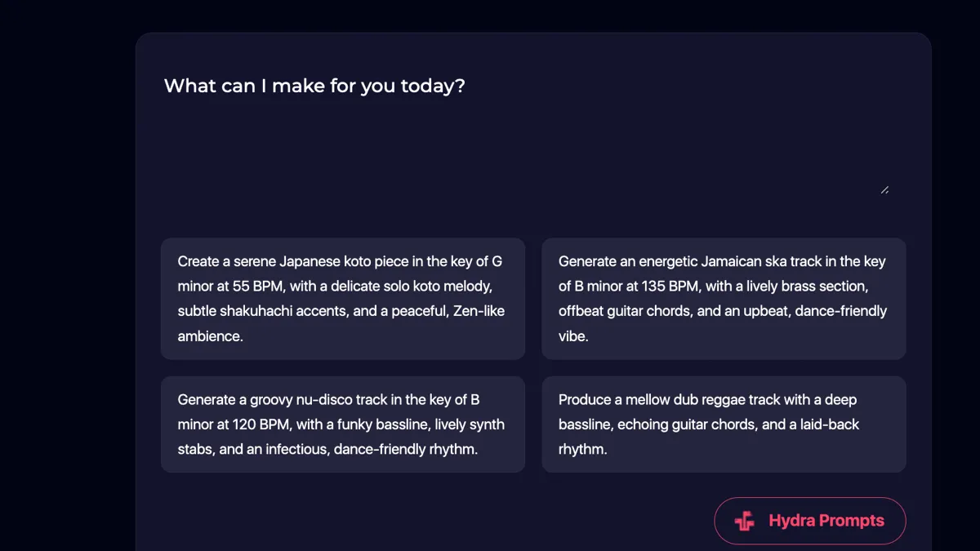Click the pink Hydra logo icon
Viewport: 980px width, 551px height.
tap(744, 521)
